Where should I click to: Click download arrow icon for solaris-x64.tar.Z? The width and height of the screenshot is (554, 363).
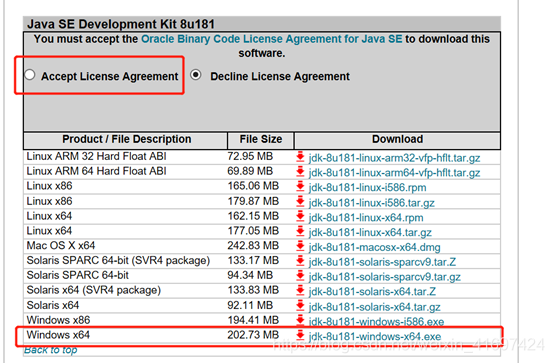(300, 291)
